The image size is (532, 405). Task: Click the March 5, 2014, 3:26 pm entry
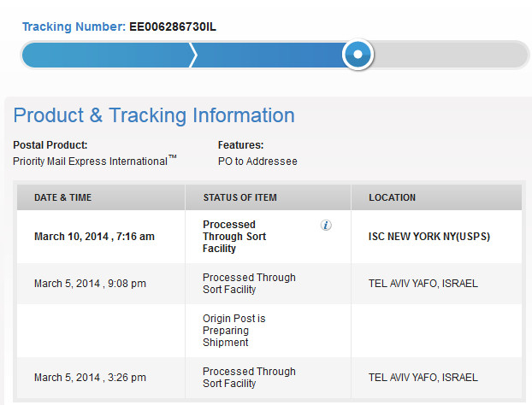pos(90,378)
